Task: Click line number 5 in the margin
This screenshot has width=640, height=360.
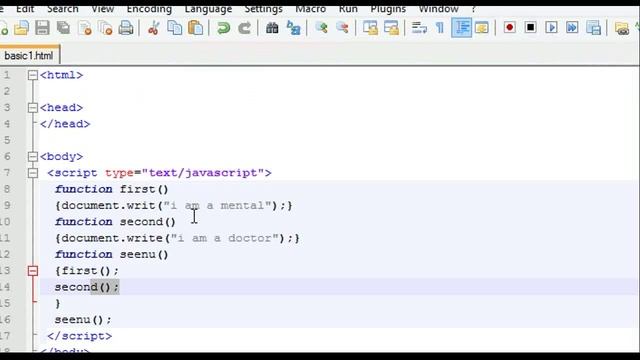Action: [x=7, y=140]
